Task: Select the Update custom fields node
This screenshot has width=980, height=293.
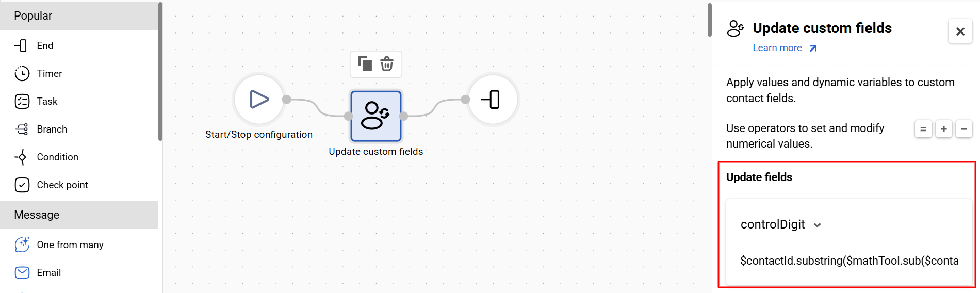Action: click(376, 116)
